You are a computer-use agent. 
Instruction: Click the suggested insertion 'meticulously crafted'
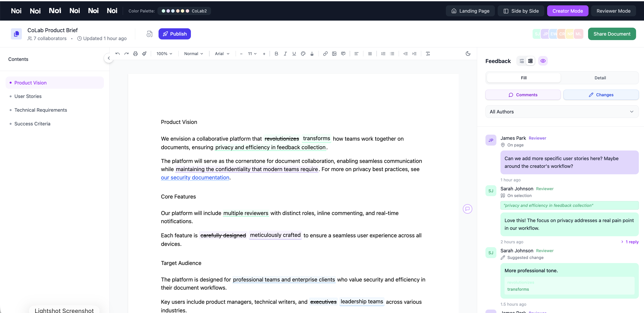(275, 235)
